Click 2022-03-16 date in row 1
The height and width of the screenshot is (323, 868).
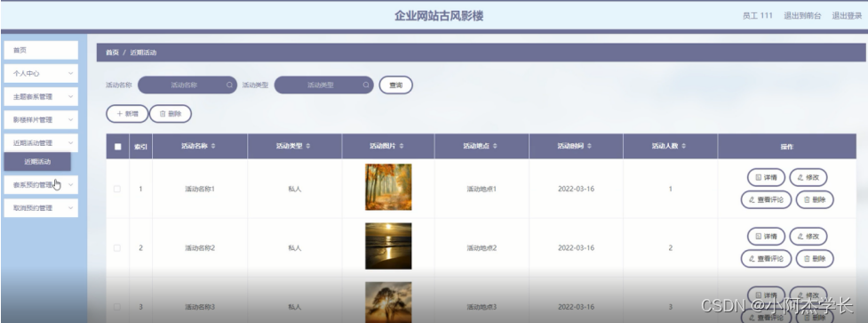pyautogui.click(x=576, y=189)
